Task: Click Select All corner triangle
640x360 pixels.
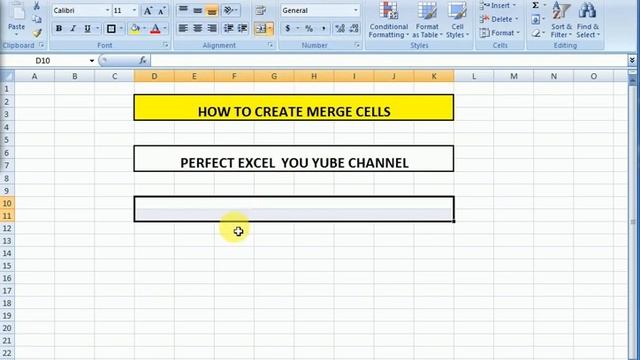Action: [x=7, y=76]
